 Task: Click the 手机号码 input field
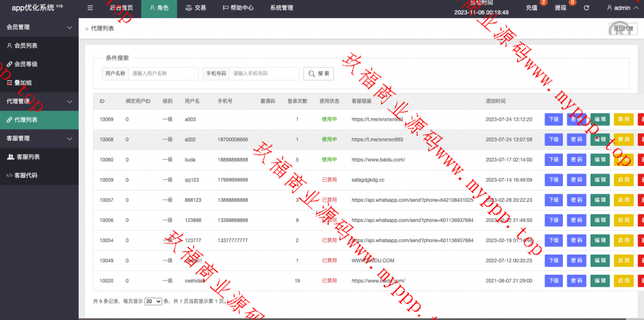[264, 74]
